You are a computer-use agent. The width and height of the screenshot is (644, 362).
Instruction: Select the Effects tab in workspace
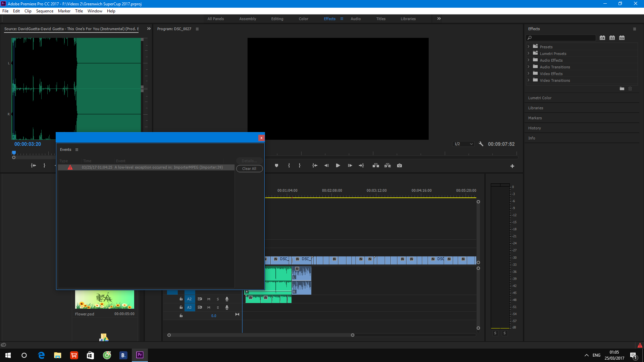(x=329, y=18)
